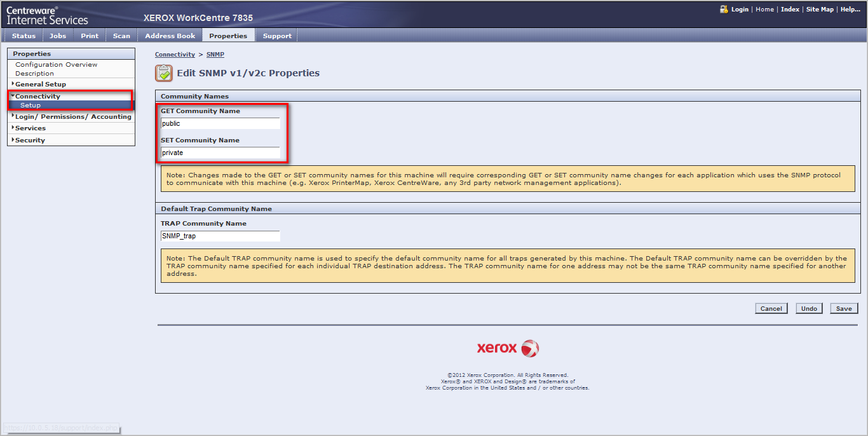868x436 pixels.
Task: Expand Login/ Permissions/ Accounting section
Action: coord(72,117)
